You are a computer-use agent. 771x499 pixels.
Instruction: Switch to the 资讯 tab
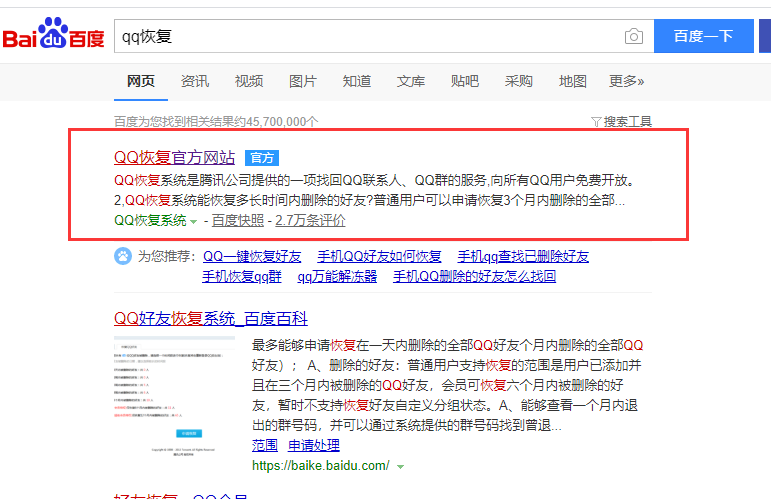click(195, 81)
